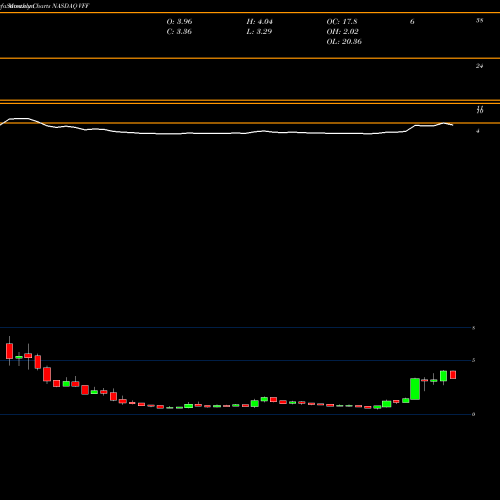Select the low price value L: 3.29

(259, 32)
